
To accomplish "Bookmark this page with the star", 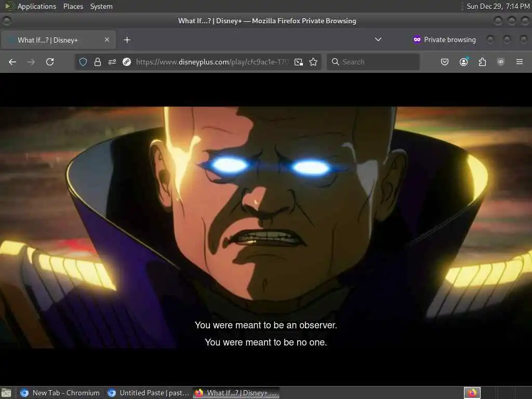I will [313, 62].
